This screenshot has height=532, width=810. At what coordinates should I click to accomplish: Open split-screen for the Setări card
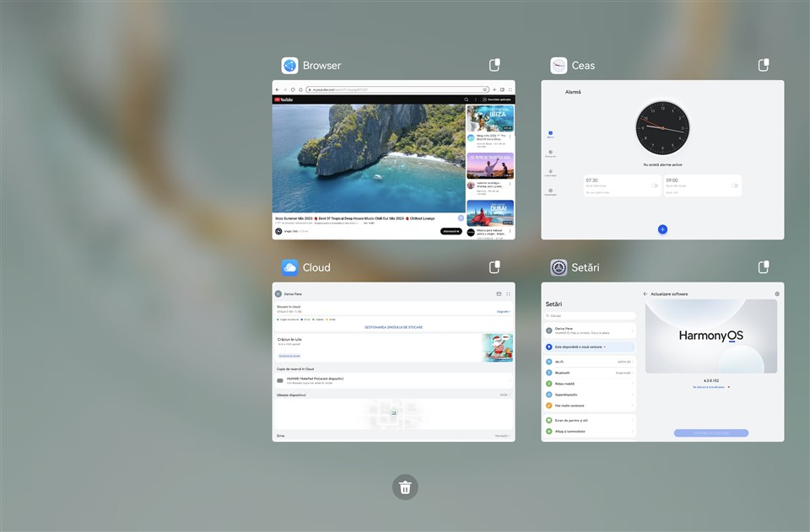[x=764, y=267]
